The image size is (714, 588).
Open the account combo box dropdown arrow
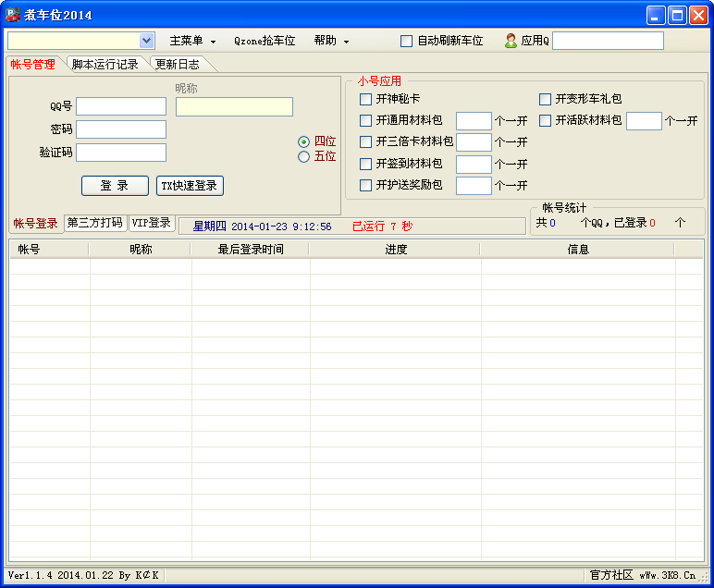147,41
